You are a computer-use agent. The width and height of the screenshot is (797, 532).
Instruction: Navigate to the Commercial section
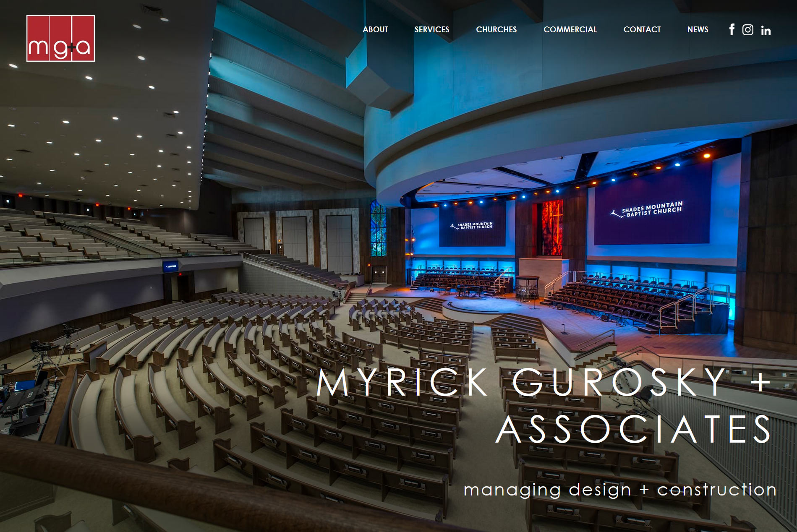coord(570,29)
